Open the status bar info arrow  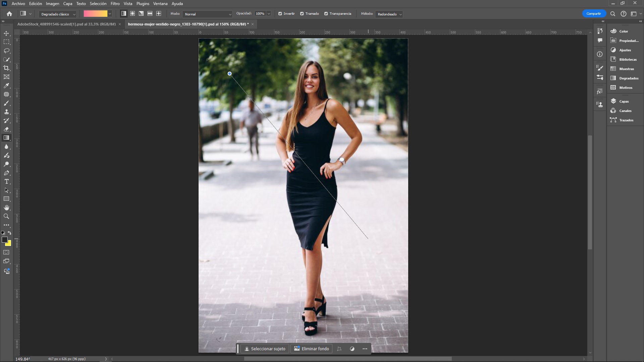click(x=106, y=359)
